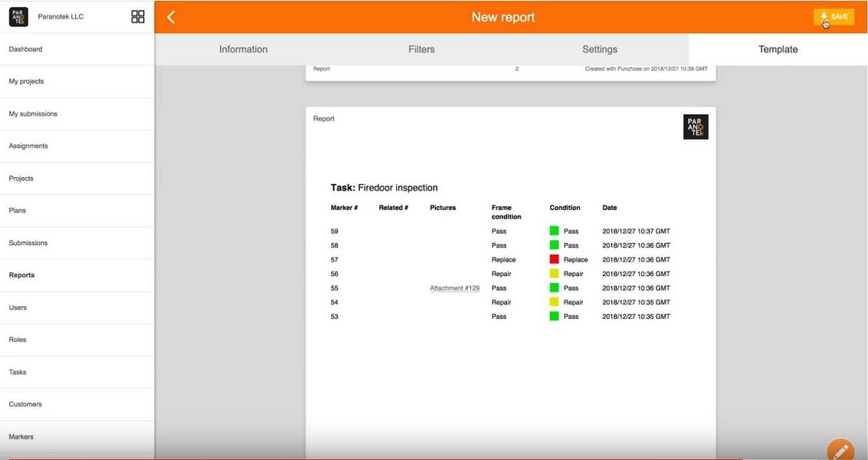868x460 pixels.
Task: Click the Paranotek LLC company name
Action: (x=61, y=17)
